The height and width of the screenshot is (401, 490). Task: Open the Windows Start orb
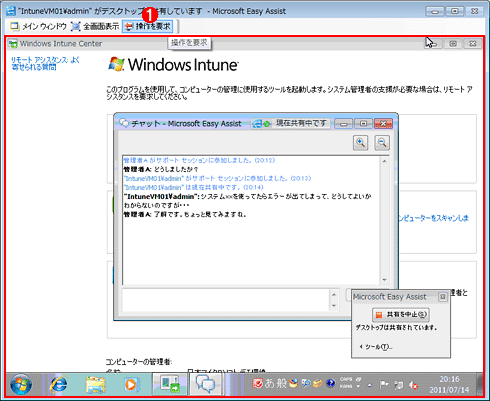21,384
